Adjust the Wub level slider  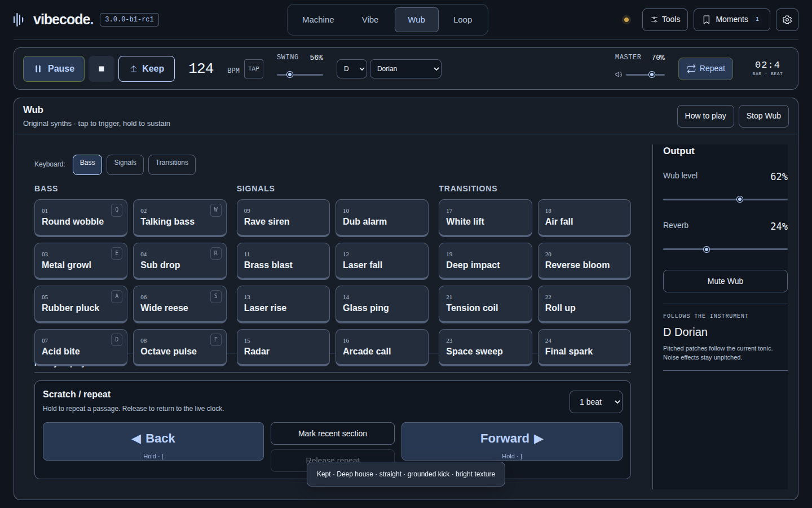click(x=725, y=199)
